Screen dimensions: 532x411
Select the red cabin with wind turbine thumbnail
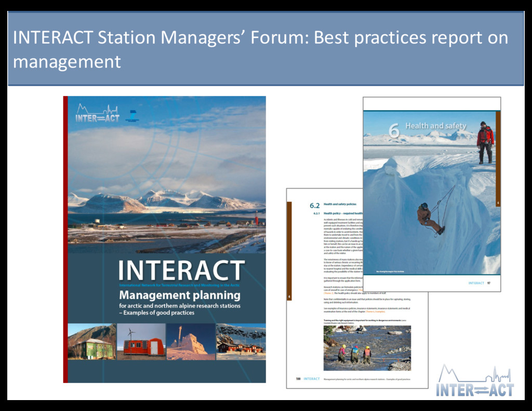[141, 341]
